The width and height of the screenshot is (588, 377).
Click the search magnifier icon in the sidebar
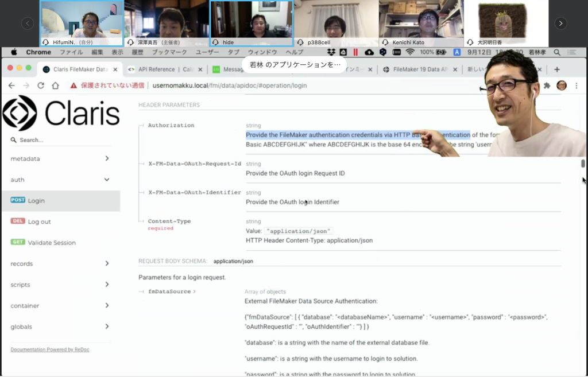pos(14,140)
